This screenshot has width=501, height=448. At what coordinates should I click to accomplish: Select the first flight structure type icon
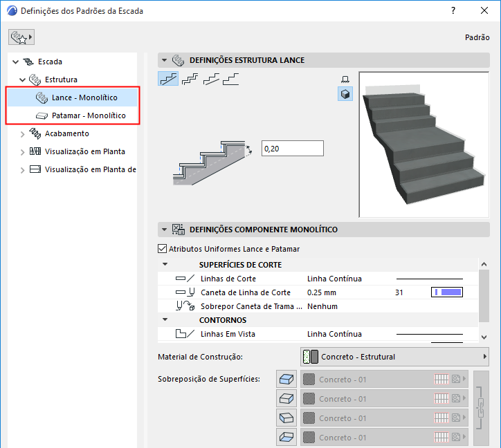tap(168, 79)
